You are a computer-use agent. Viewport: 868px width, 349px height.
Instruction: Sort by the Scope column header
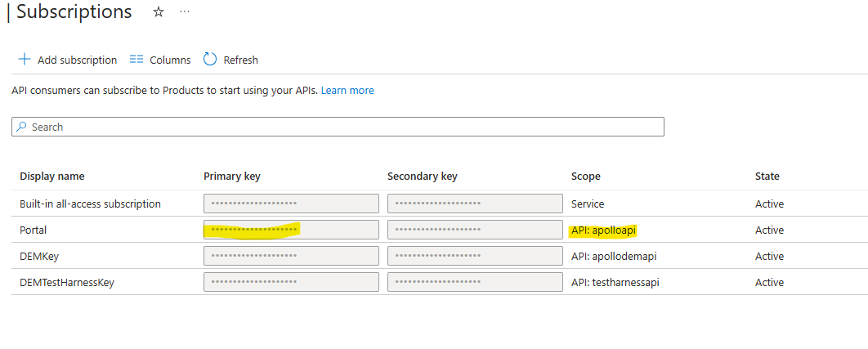pyautogui.click(x=585, y=177)
